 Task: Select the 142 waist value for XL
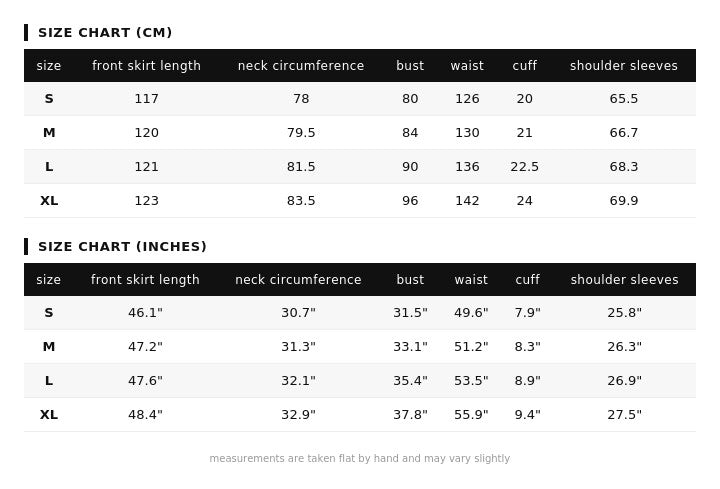point(467,201)
